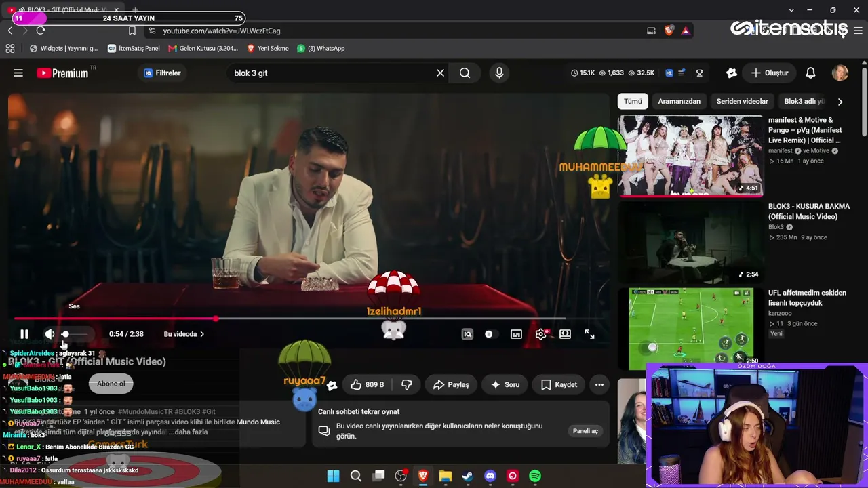Open the '(8) WhatsApp' bookmark
The height and width of the screenshot is (488, 868).
coord(321,49)
